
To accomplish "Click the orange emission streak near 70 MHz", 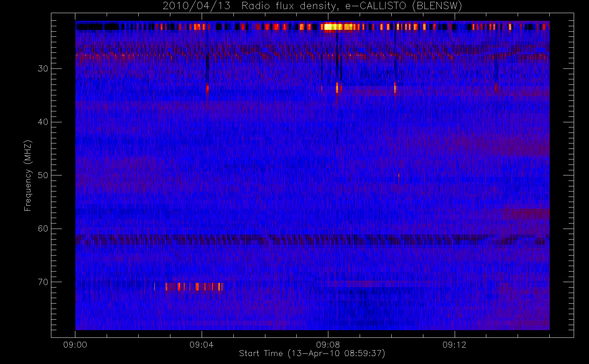I will (194, 286).
